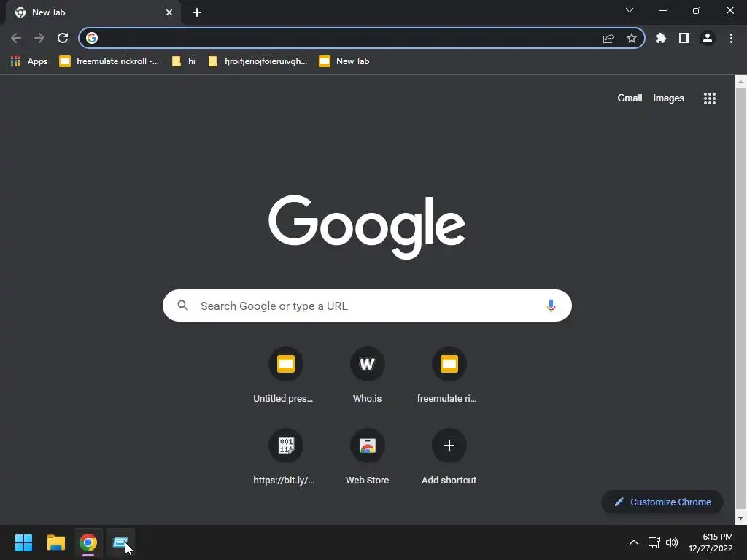This screenshot has width=747, height=560.
Task: Open the New Tab bookmark in bookmarks bar
Action: click(344, 61)
